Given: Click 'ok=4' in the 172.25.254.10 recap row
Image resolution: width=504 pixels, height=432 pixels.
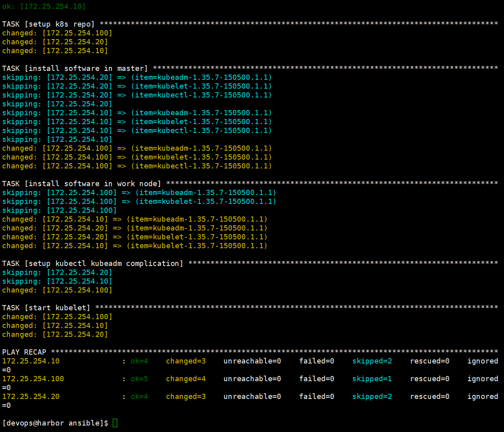Looking at the screenshot, I should pos(139,361).
